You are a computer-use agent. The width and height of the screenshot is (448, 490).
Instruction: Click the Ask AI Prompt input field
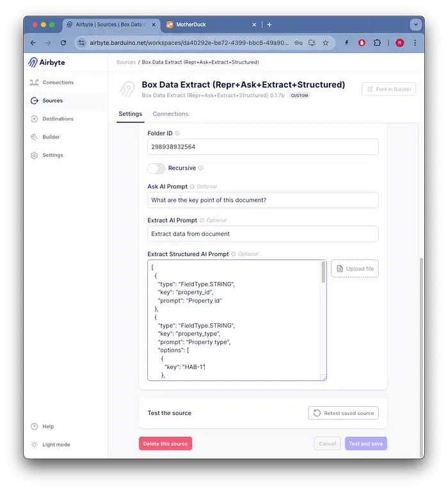263,200
